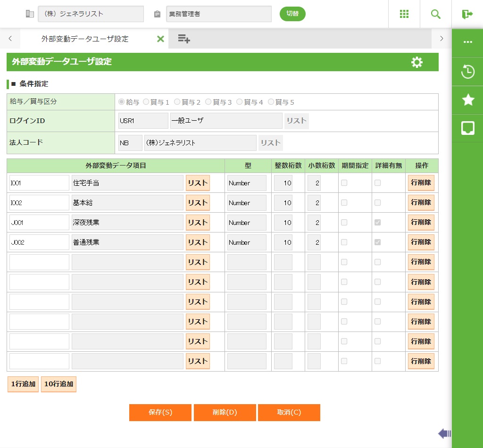This screenshot has width=483, height=448.
Task: Toggle 詳細有無 checkbox for 深夜残業 row
Action: coord(377,223)
